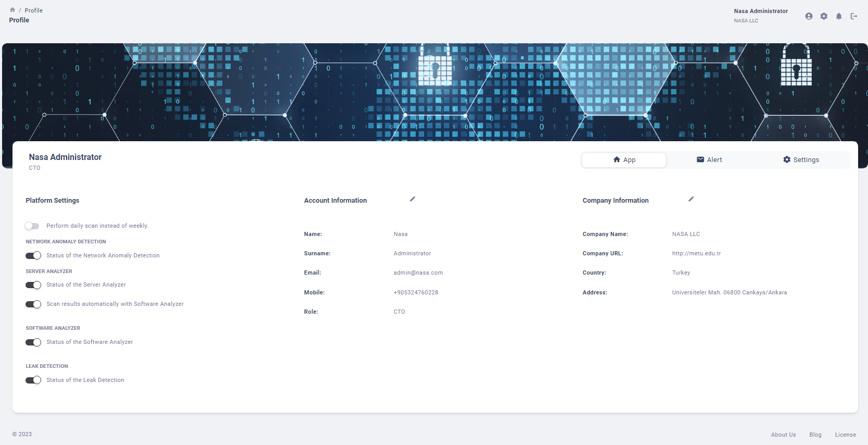
Task: Select the App tab
Action: [x=624, y=160]
